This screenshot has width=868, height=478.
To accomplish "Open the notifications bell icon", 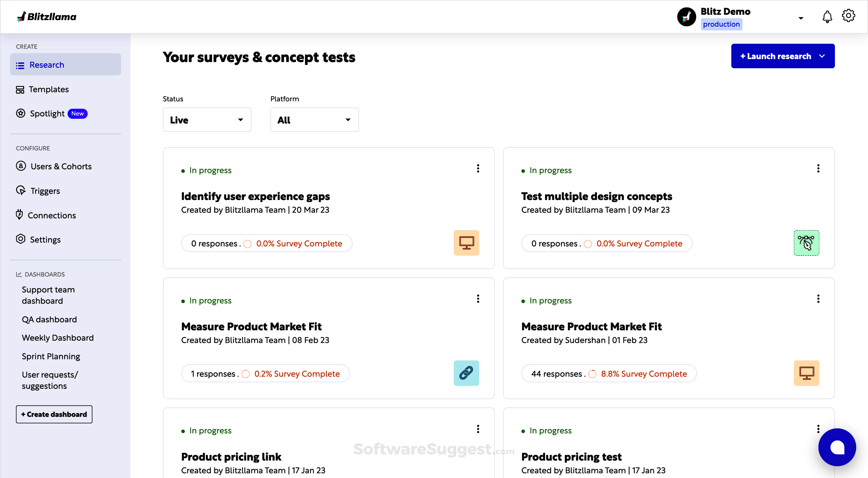I will pyautogui.click(x=827, y=17).
